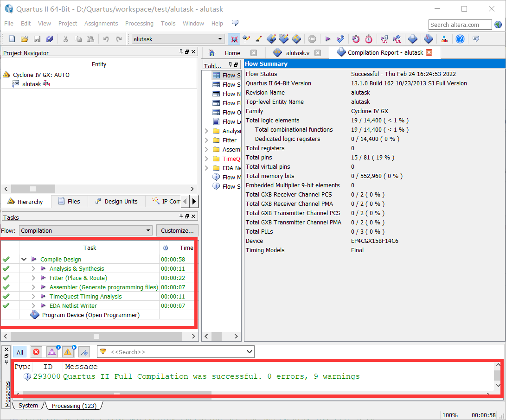Open the Tools menu
506x420 pixels.
coord(168,23)
